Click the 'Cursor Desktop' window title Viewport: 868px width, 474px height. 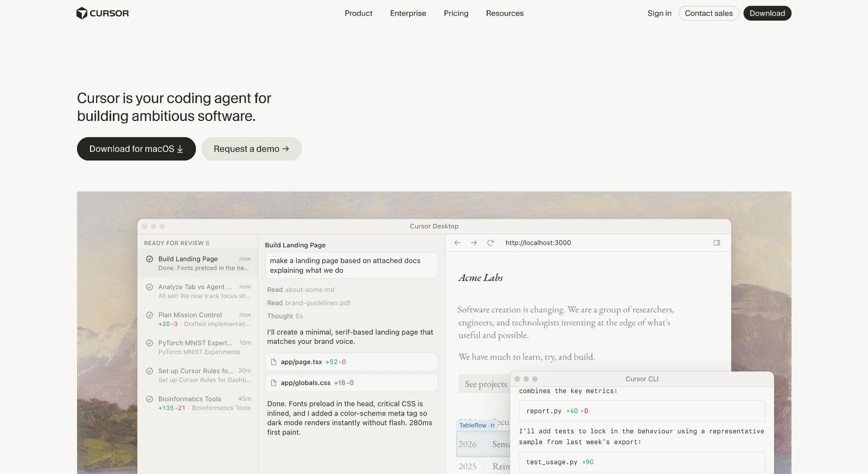coord(434,226)
